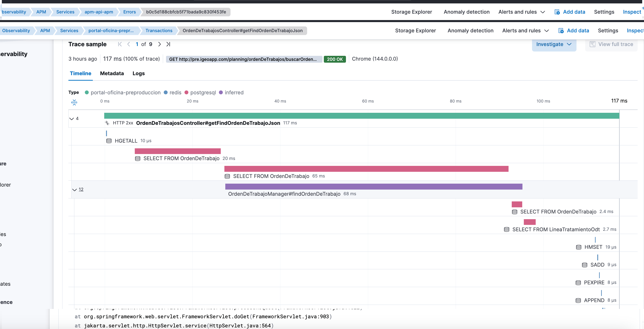The height and width of the screenshot is (329, 644).
Task: Jump to last trace sample
Action: (x=168, y=44)
